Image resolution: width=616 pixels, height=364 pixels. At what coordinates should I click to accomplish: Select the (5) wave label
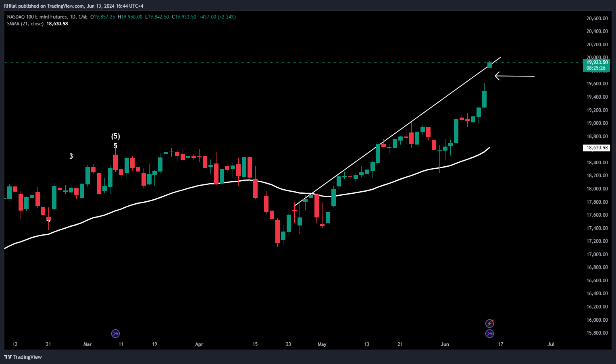click(x=116, y=136)
